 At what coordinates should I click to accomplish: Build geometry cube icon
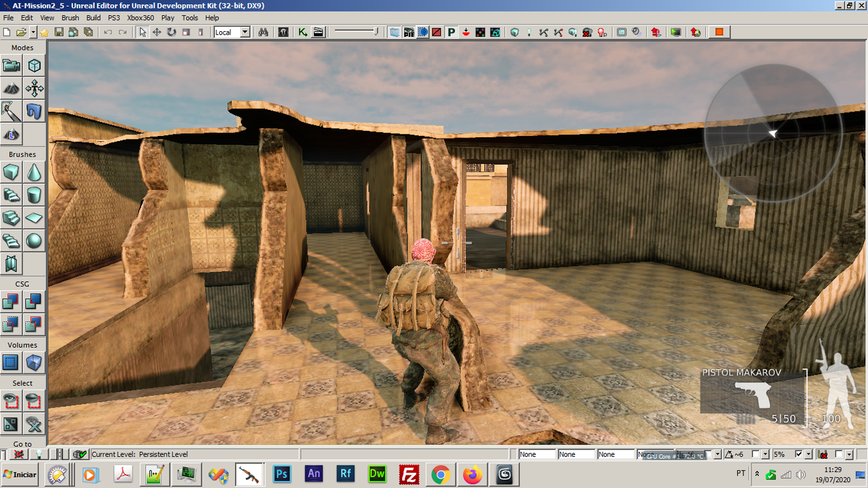click(514, 32)
